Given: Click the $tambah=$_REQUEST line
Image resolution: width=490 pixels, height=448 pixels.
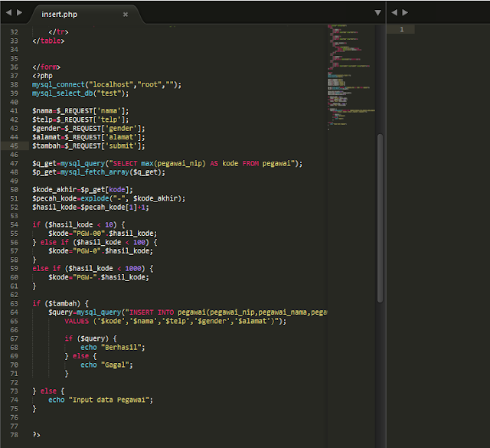Looking at the screenshot, I should click(x=89, y=146).
